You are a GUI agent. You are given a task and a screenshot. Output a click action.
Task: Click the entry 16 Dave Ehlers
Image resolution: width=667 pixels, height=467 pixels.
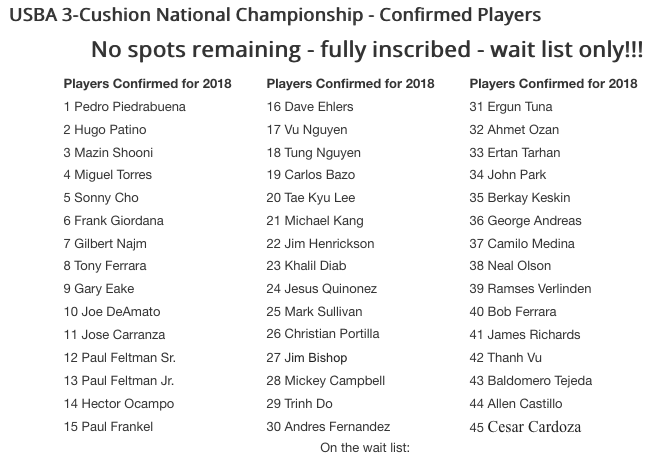click(310, 107)
